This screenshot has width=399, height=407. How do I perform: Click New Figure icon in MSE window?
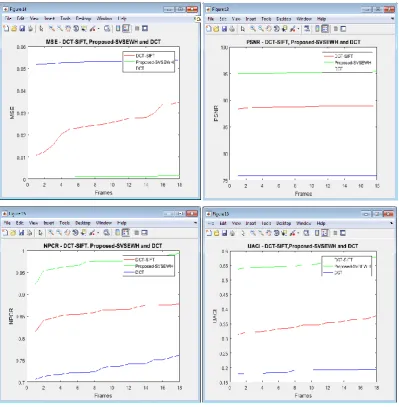tap(6, 28)
